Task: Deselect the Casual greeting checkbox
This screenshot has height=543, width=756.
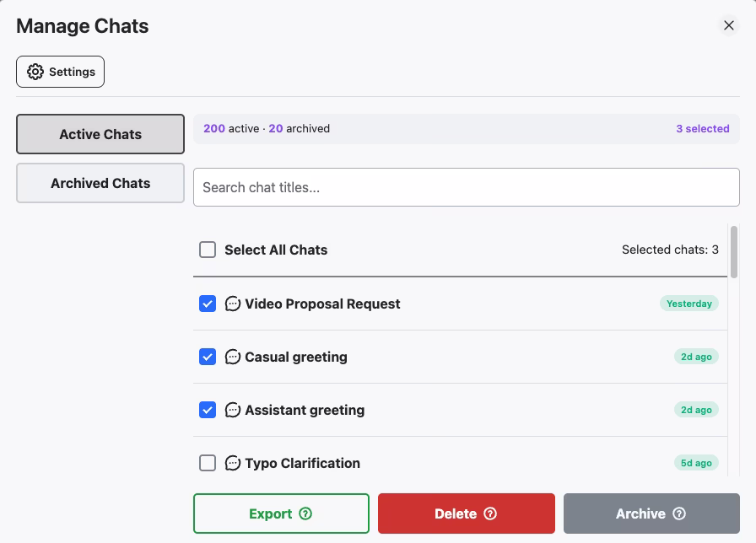Action: coord(208,357)
